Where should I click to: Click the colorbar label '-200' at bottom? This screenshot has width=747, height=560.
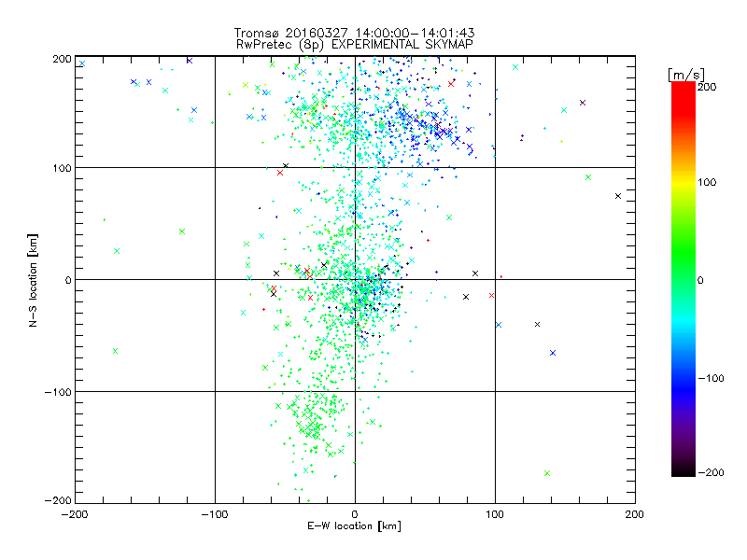pyautogui.click(x=711, y=472)
